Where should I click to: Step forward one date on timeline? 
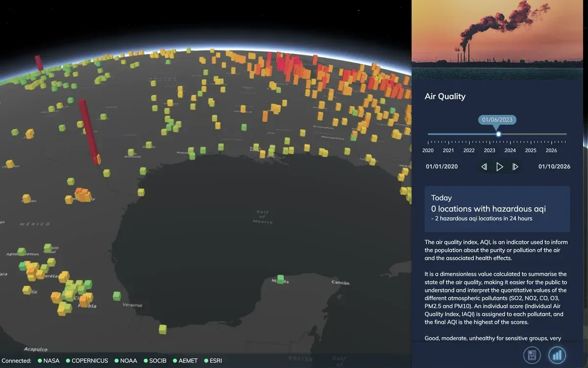(x=515, y=167)
